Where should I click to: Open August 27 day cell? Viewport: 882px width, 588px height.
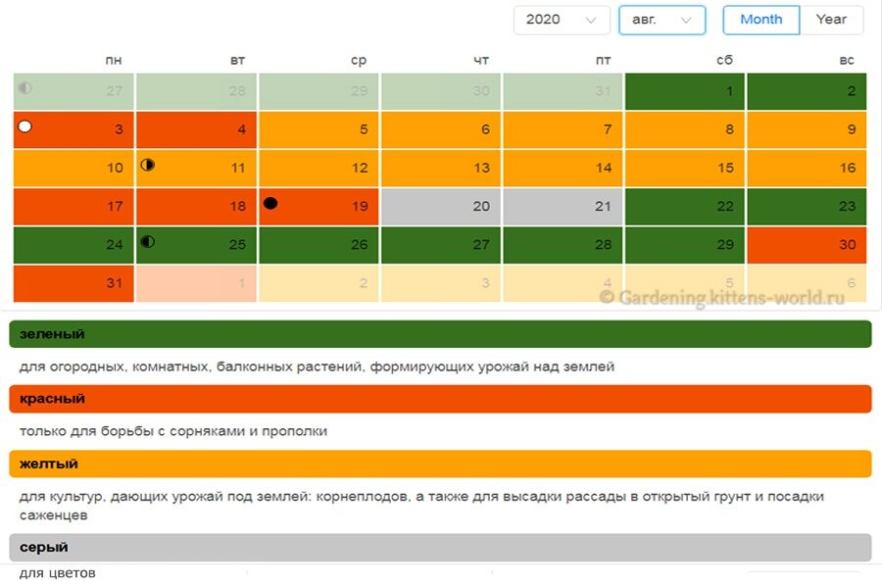440,245
